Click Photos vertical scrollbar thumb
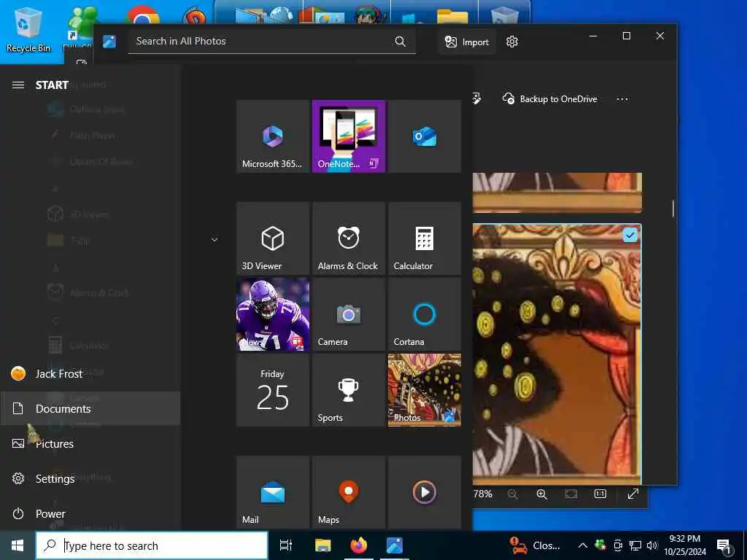This screenshot has width=747, height=560. click(673, 209)
